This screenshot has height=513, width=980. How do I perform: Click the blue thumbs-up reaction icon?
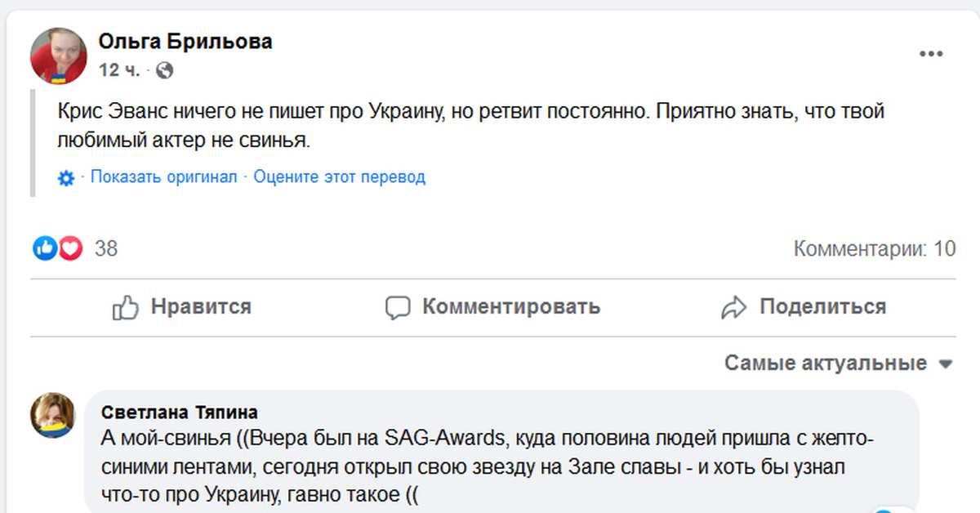(44, 248)
